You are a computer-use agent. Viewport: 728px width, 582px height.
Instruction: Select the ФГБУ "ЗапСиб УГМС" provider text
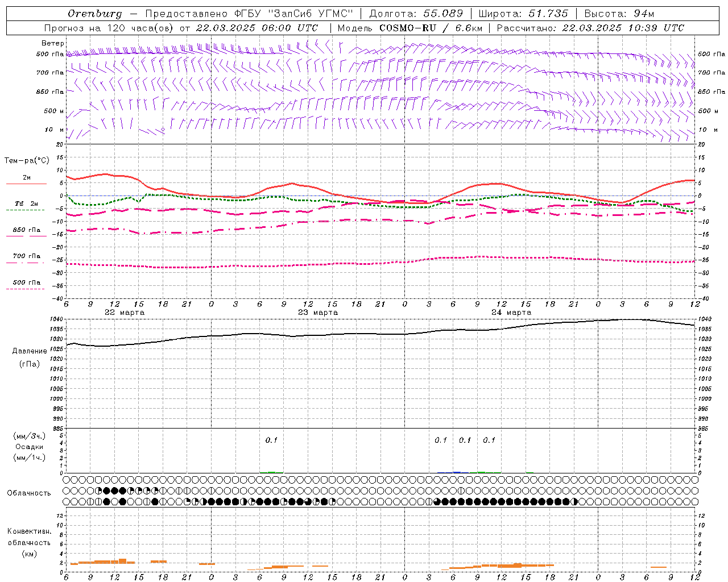(294, 14)
